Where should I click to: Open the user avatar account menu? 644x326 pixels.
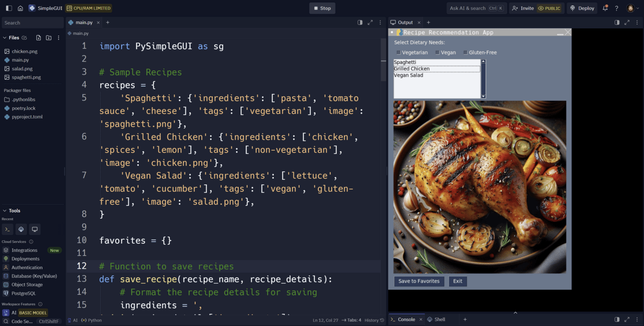[x=633, y=8]
